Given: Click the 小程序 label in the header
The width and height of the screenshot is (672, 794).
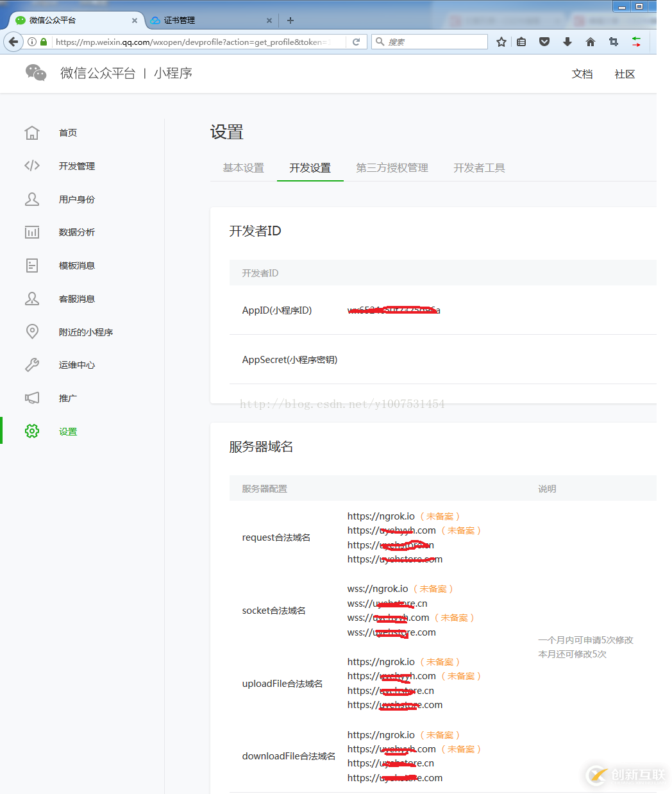Looking at the screenshot, I should point(173,73).
